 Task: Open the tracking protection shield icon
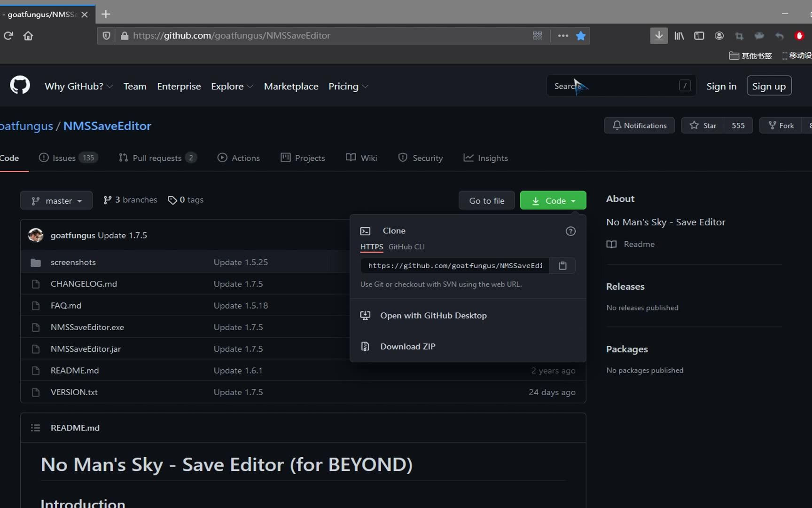[x=107, y=36]
